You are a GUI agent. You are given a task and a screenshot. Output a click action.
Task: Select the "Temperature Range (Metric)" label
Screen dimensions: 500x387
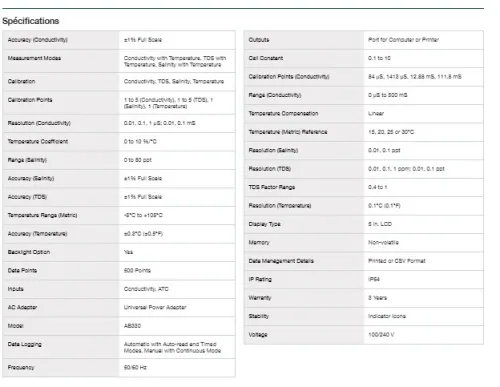43,215
